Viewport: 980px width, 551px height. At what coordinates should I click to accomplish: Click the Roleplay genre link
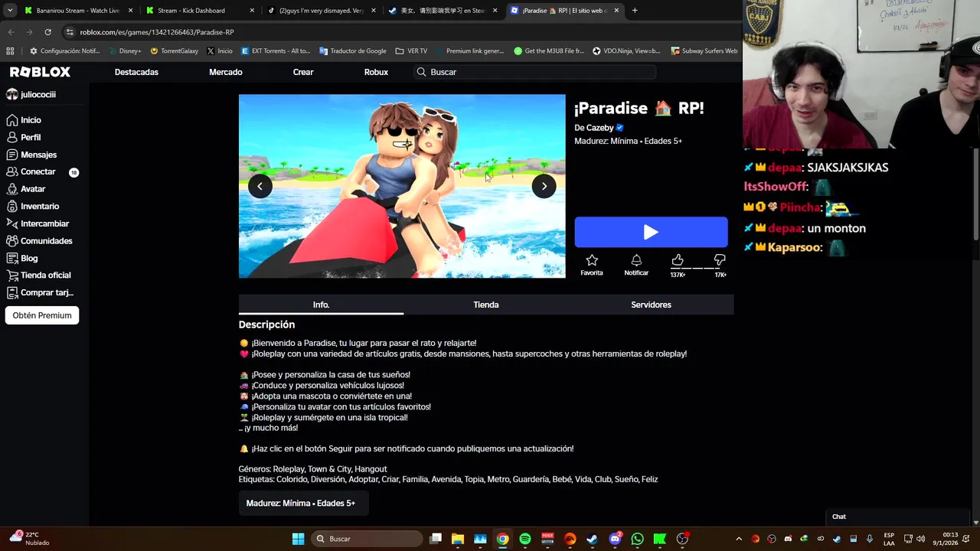pyautogui.click(x=289, y=469)
